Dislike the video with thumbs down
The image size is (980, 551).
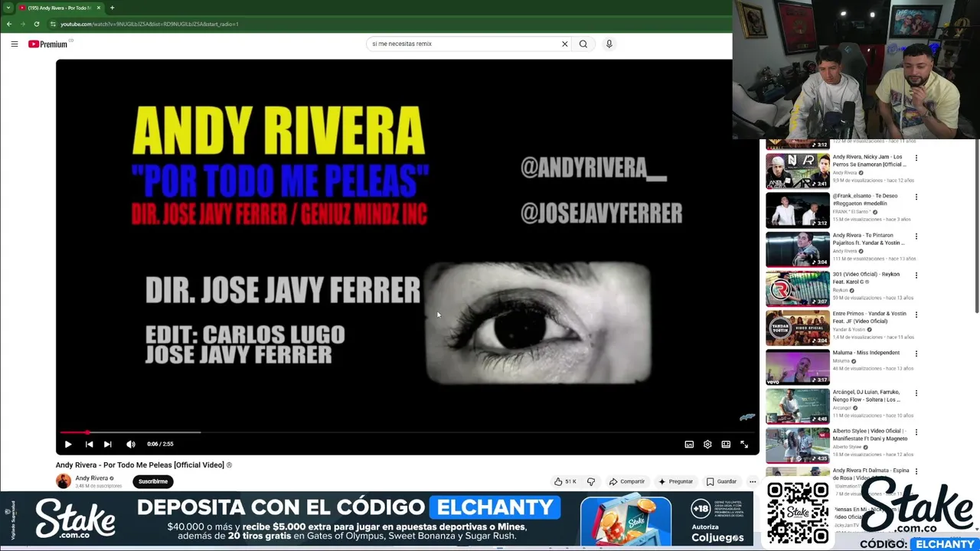[x=591, y=481]
